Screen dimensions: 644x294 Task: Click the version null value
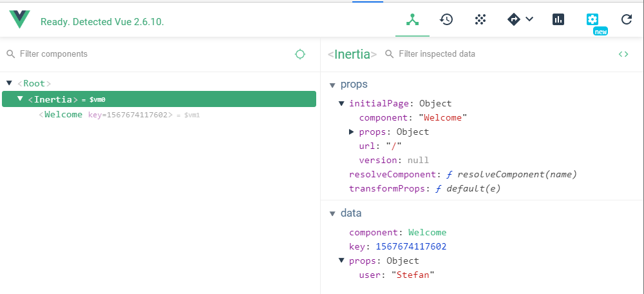(x=418, y=160)
